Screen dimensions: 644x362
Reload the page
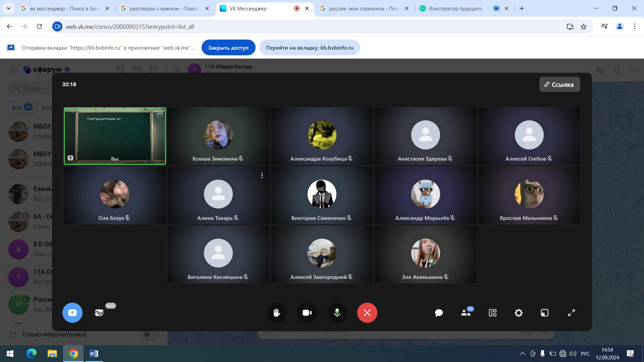[x=39, y=26]
